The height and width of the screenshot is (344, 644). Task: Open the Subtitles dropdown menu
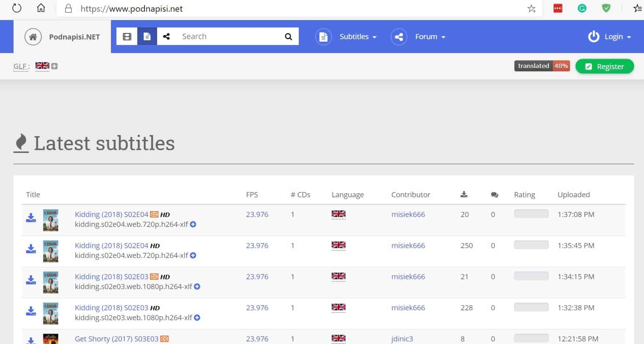358,37
